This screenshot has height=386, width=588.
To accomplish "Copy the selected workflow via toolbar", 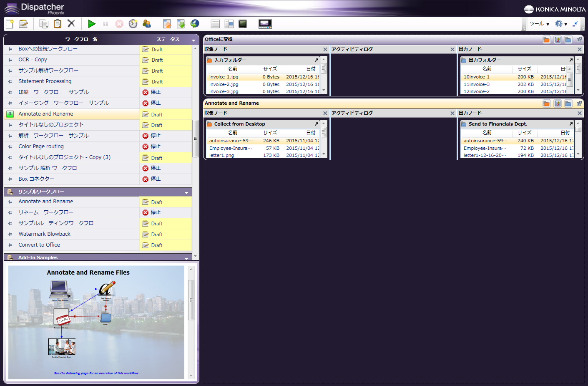I will (x=44, y=24).
